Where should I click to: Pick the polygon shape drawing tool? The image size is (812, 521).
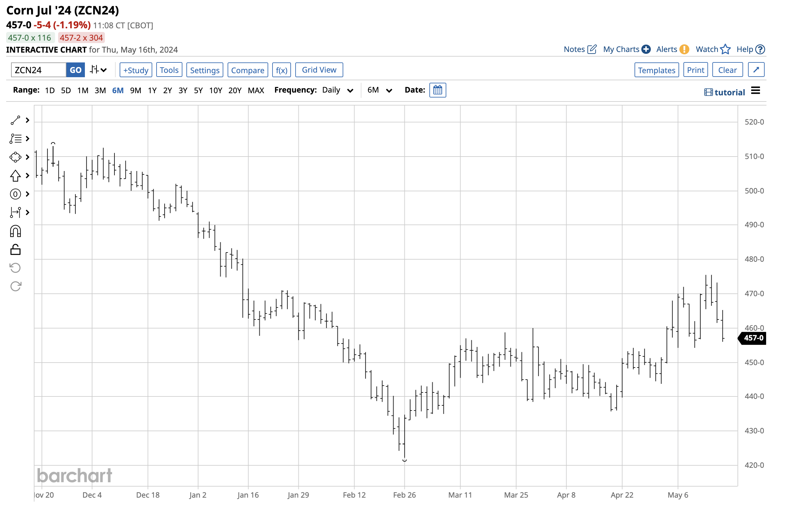tap(15, 157)
